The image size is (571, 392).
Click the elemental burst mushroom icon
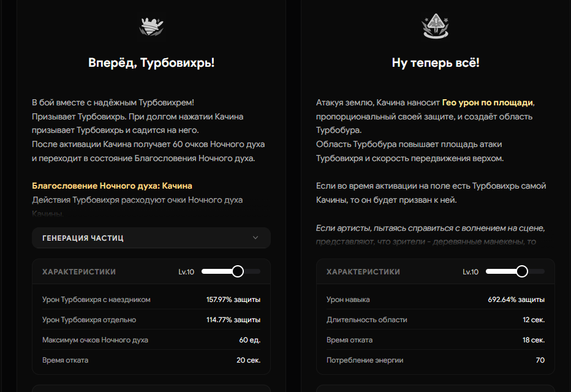(435, 26)
